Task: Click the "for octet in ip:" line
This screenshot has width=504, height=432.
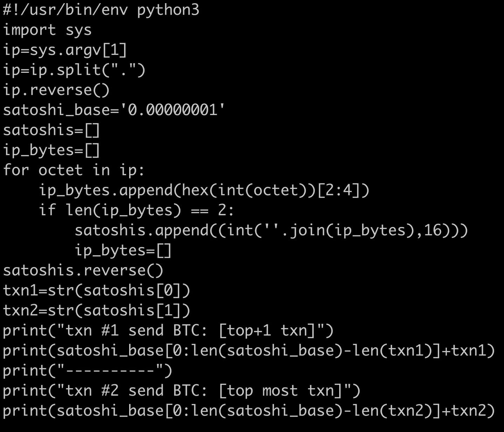Action: (73, 170)
